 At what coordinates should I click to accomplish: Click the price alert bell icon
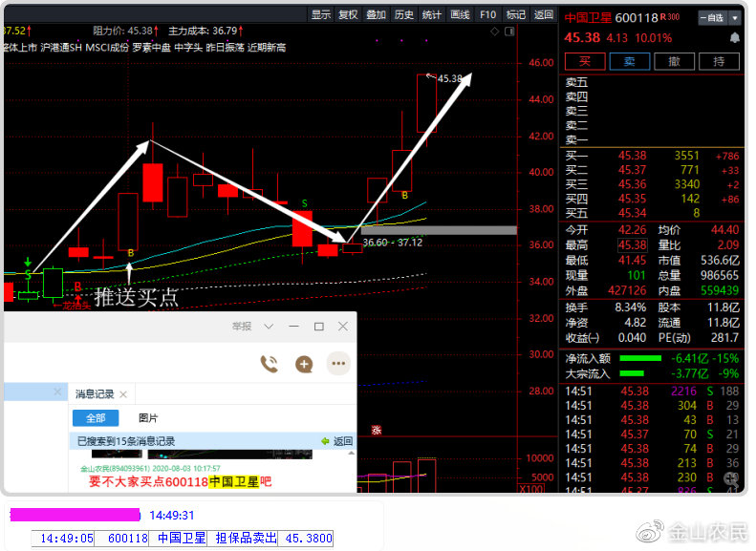(735, 37)
